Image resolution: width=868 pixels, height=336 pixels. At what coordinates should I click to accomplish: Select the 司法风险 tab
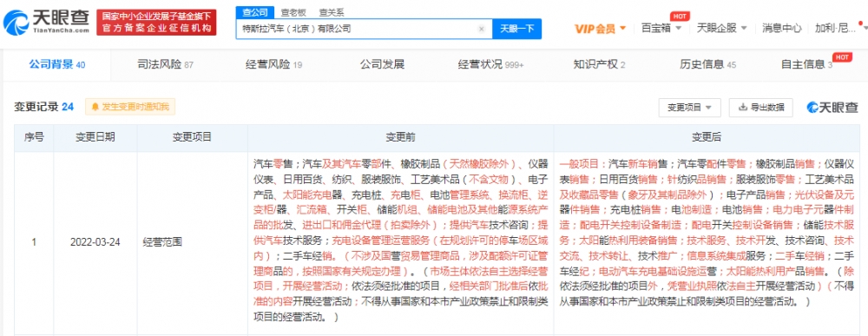point(165,65)
